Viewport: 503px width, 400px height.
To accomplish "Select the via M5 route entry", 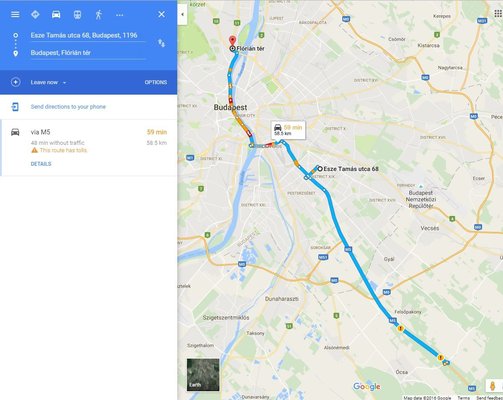I will click(88, 148).
